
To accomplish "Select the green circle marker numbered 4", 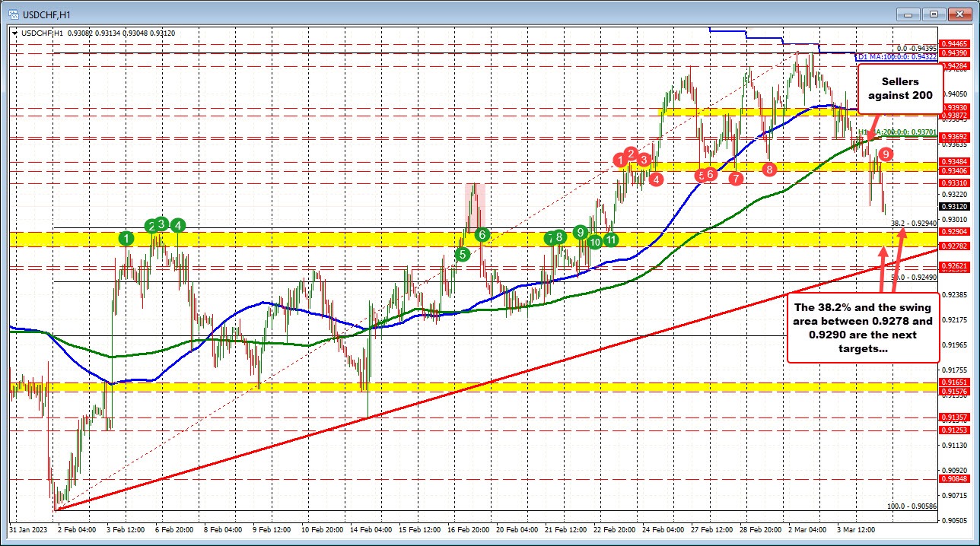I will 178,225.
